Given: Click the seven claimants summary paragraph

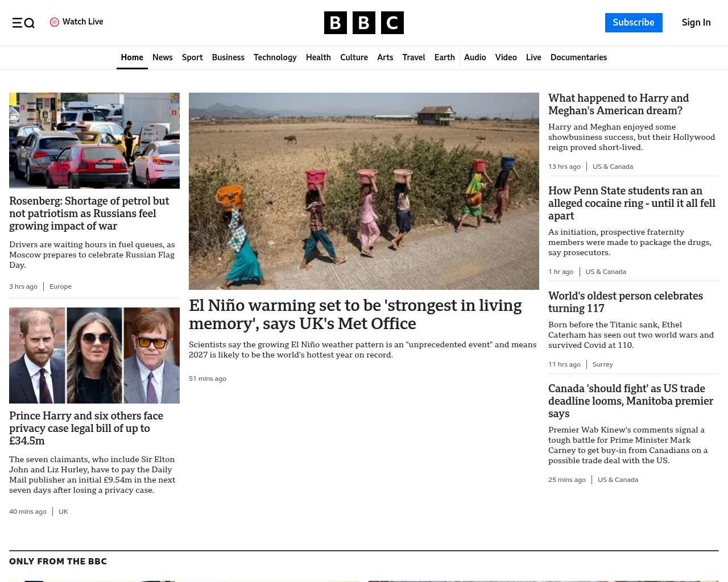Looking at the screenshot, I should 92,475.
